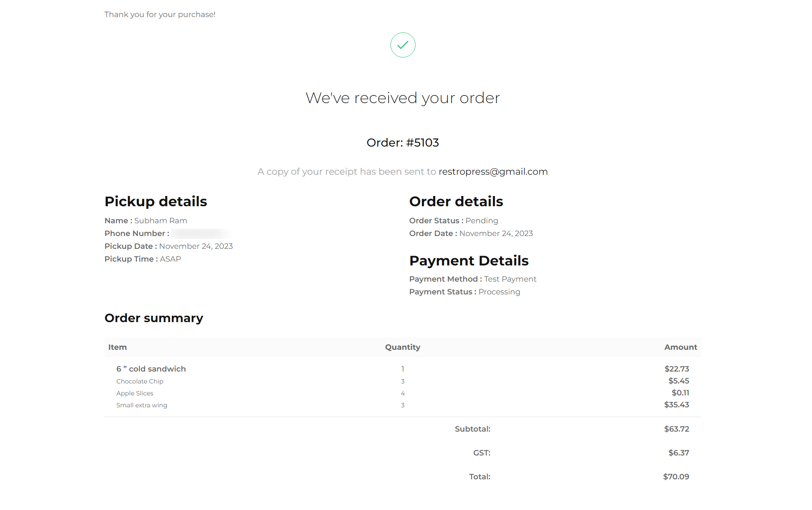Click the Small extra wing addon
The height and width of the screenshot is (510, 812).
(142, 405)
